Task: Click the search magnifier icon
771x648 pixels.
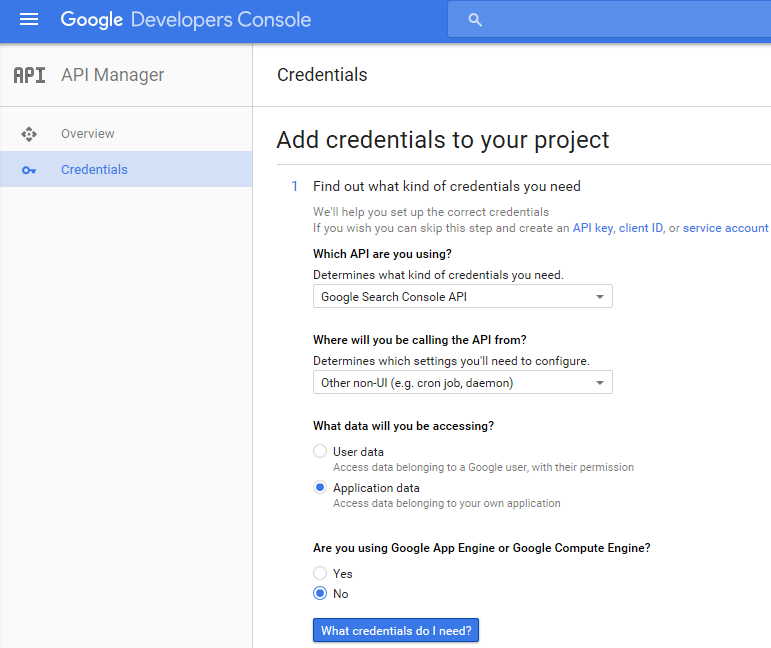Action: click(x=474, y=20)
